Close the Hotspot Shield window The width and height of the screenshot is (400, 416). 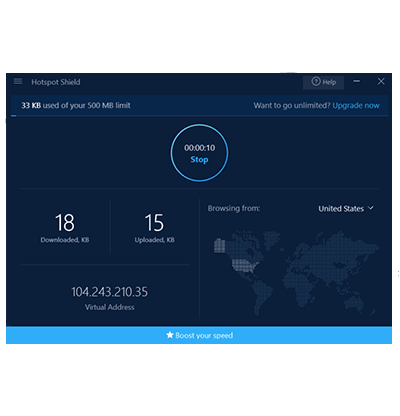tap(381, 81)
